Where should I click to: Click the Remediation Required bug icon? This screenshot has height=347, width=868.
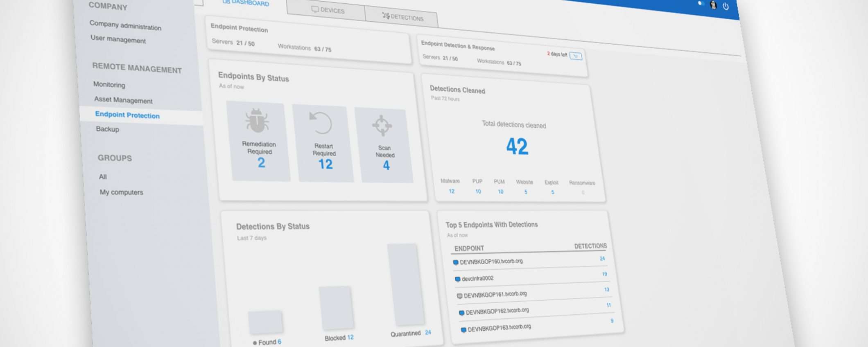pos(257,121)
